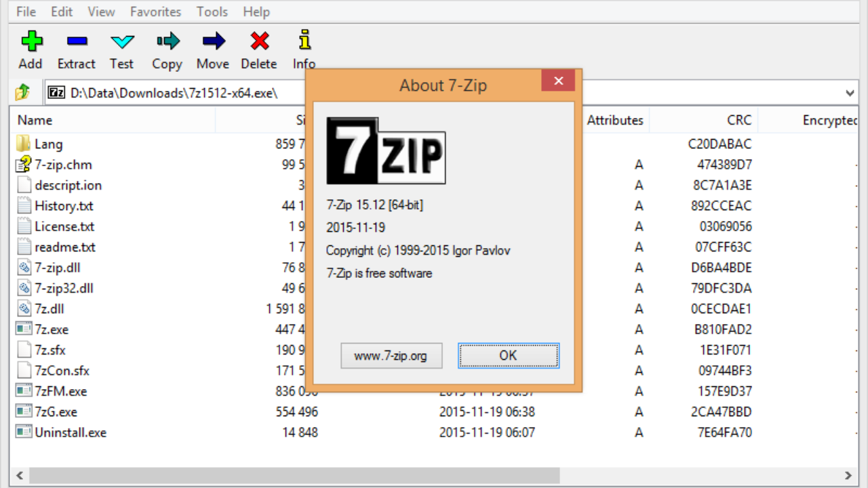The image size is (868, 488).
Task: Click CRC value 1E31F071
Action: [725, 350]
